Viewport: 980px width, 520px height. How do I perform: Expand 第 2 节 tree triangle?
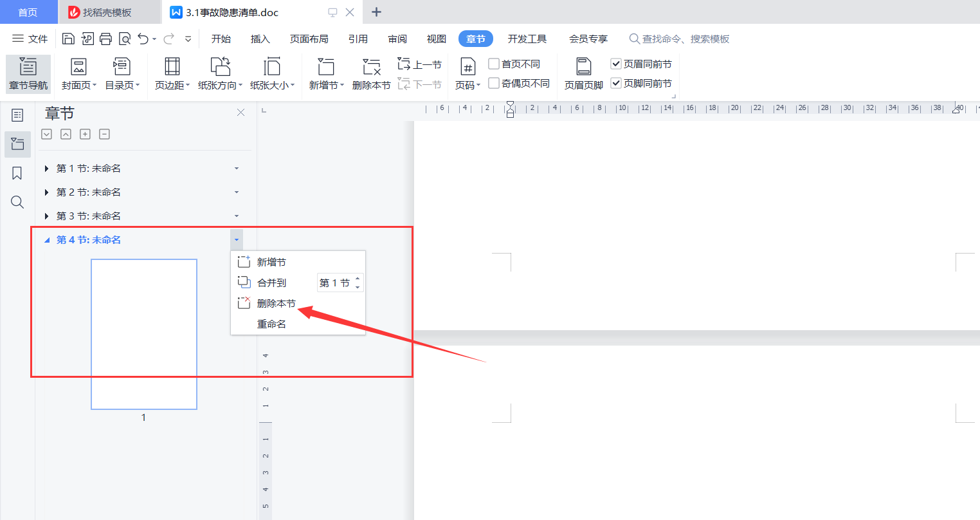47,192
